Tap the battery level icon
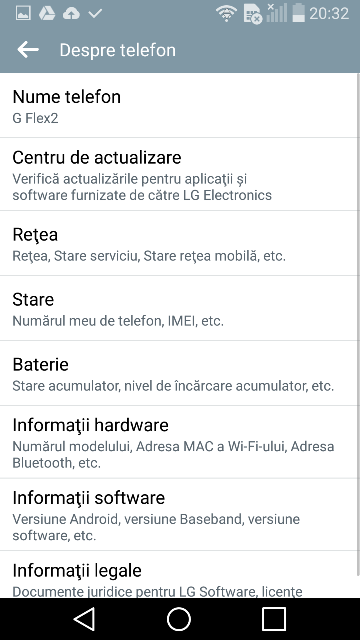 (298, 13)
